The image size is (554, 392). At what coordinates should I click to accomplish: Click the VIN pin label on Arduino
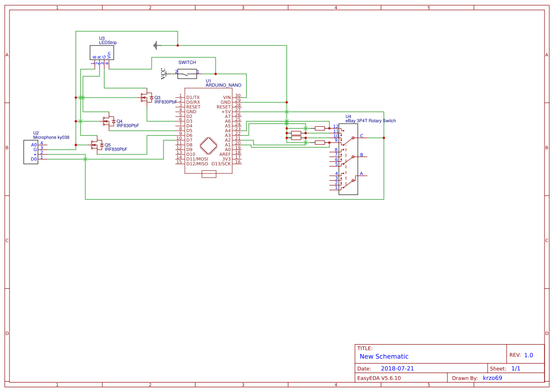(x=227, y=98)
